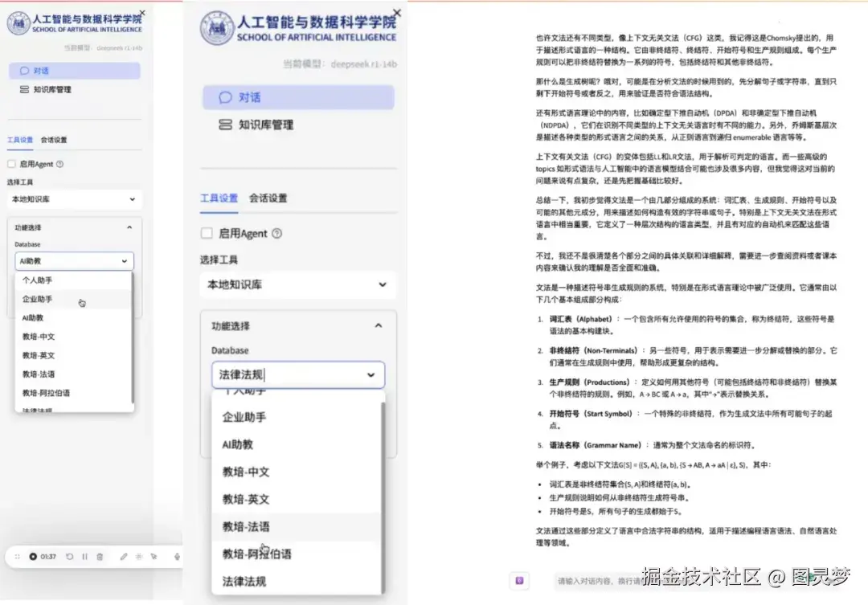Click the spotlight icon next to the pencil
Image resolution: width=868 pixels, height=605 pixels.
point(139,556)
